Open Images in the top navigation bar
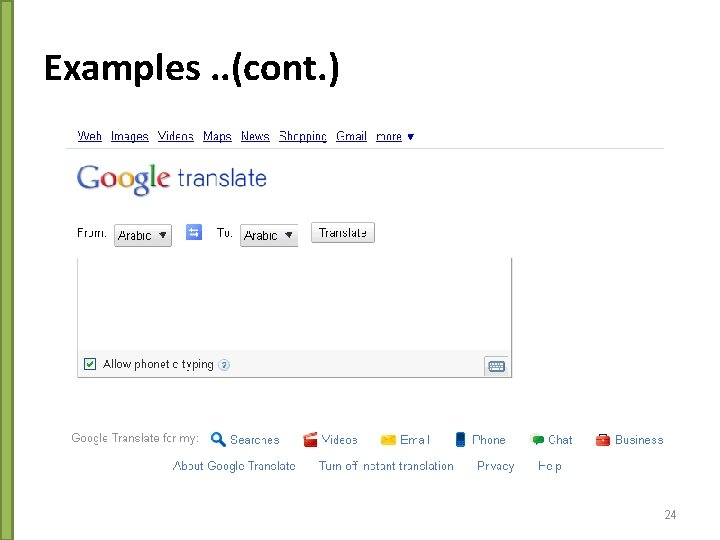Image resolution: width=720 pixels, height=540 pixels. coord(129,137)
